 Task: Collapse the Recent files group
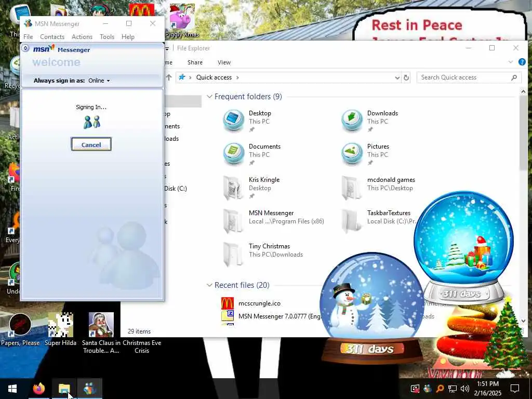tap(209, 285)
